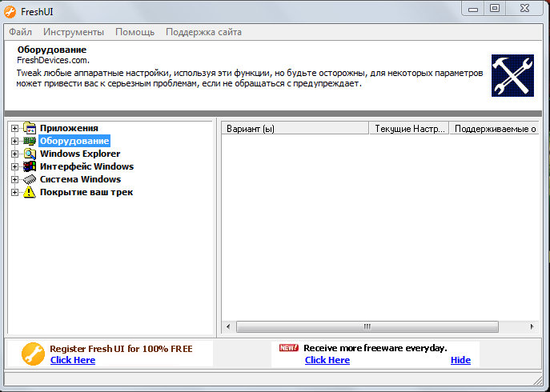
Task: Click the horizontal scrollbar thumb
Action: click(x=367, y=326)
